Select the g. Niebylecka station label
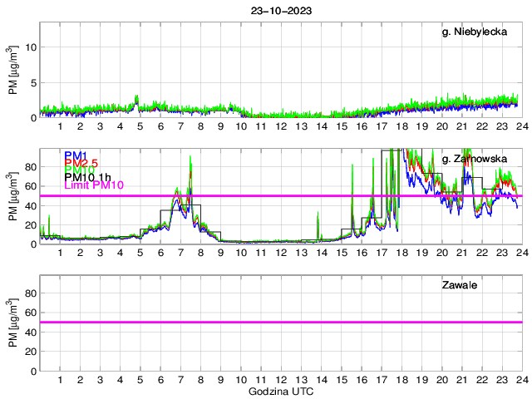Image resolution: width=532 pixels, height=399 pixels. (x=475, y=32)
